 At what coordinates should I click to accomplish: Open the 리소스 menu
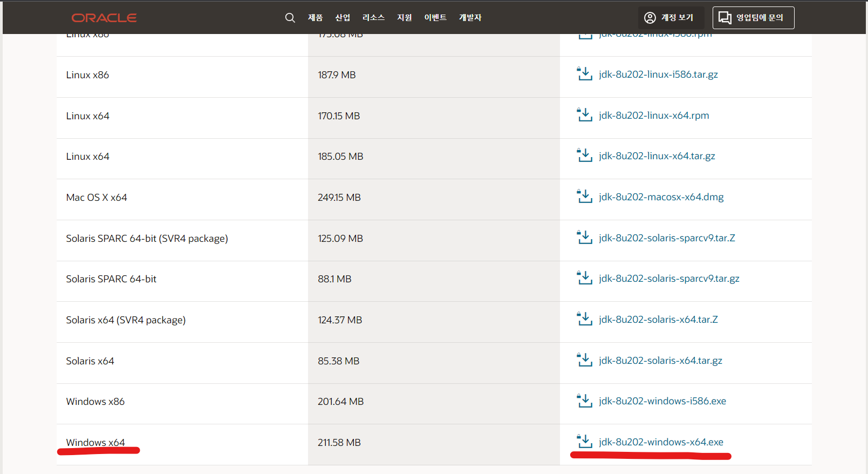373,18
